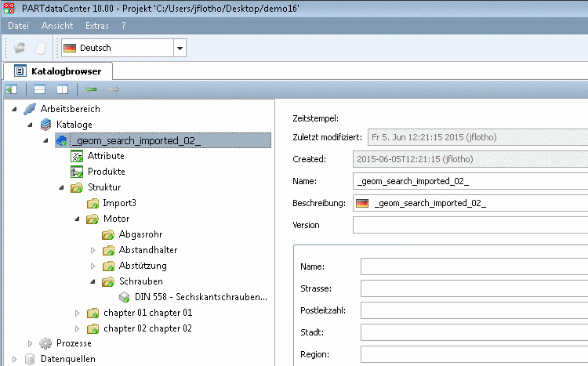
Task: Open the Ansicht menu
Action: point(57,26)
